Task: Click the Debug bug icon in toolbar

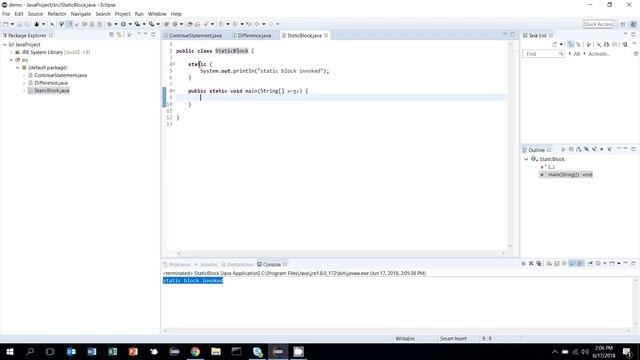Action: [109, 24]
